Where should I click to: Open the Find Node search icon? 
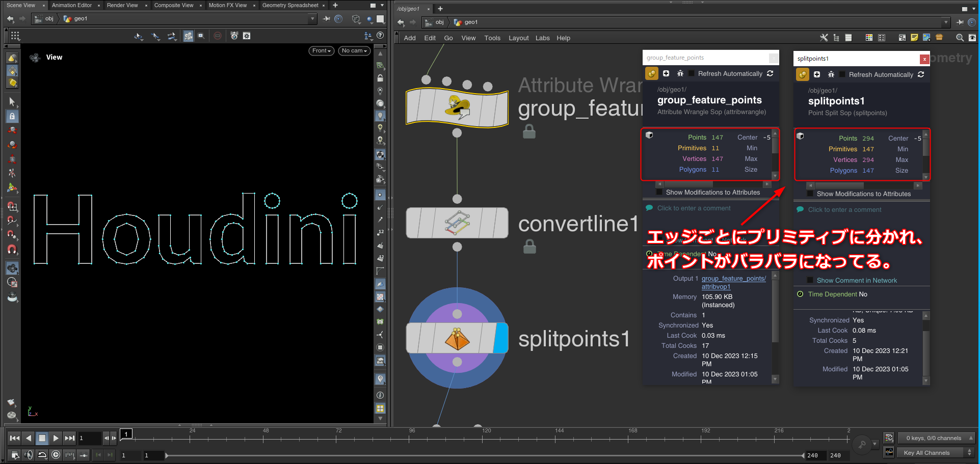click(960, 38)
